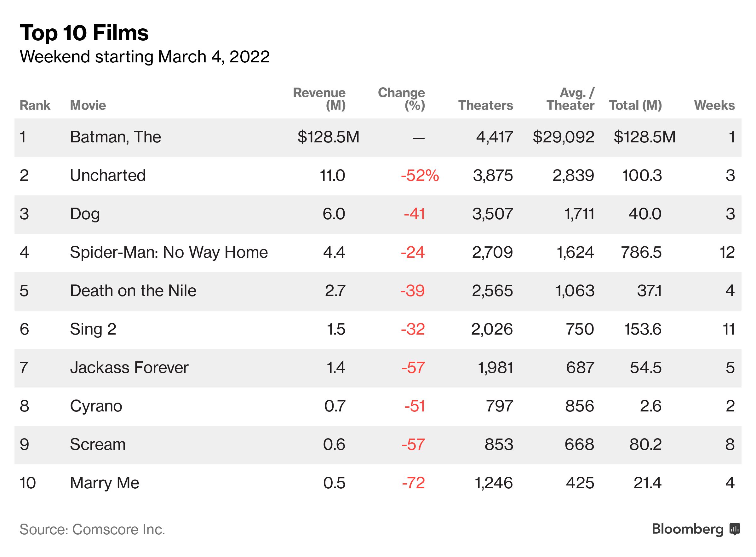Image resolution: width=756 pixels, height=557 pixels.
Task: Select the $29,092 average per theater value
Action: tap(563, 137)
